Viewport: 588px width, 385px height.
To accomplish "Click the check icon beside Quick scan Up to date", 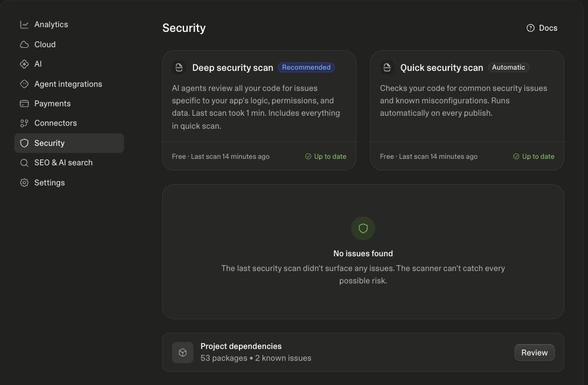I will coord(516,156).
